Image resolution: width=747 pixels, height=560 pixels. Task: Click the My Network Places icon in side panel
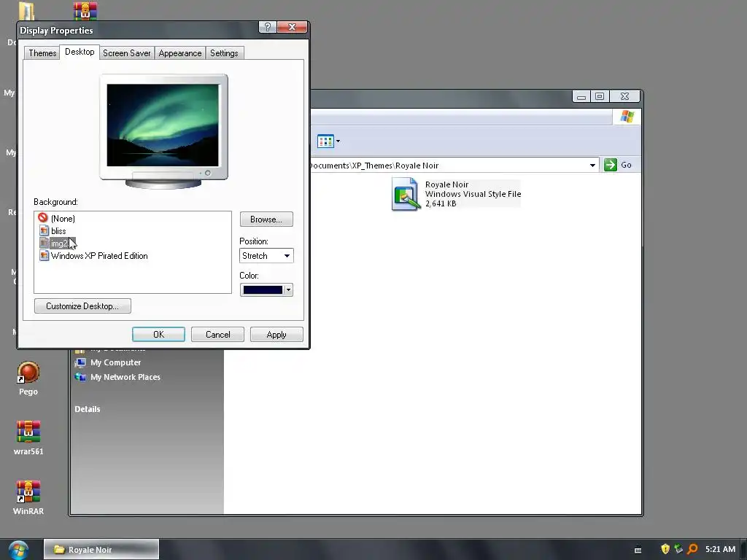[80, 377]
